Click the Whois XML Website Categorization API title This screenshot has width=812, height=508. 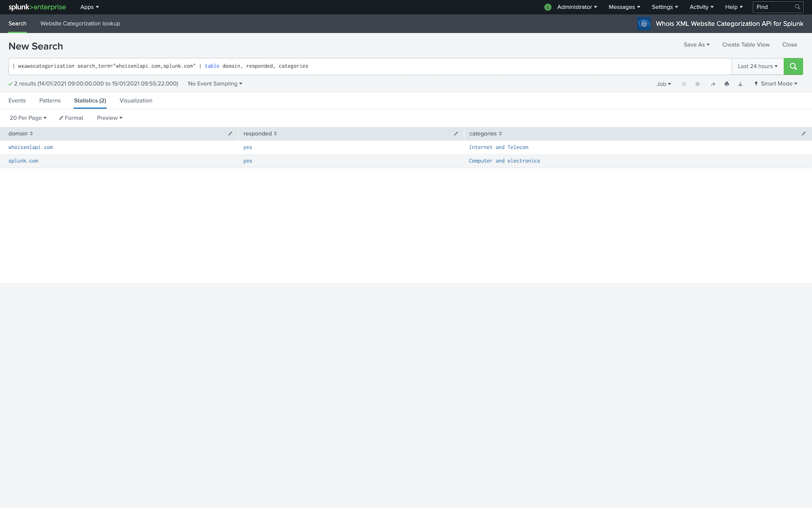pyautogui.click(x=729, y=23)
